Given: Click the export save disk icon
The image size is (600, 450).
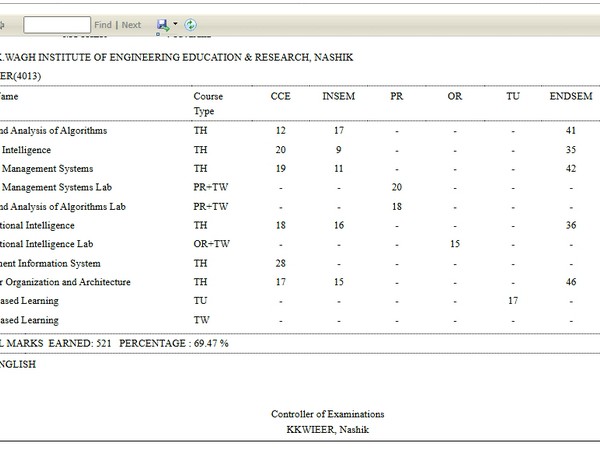Looking at the screenshot, I should (x=163, y=24).
